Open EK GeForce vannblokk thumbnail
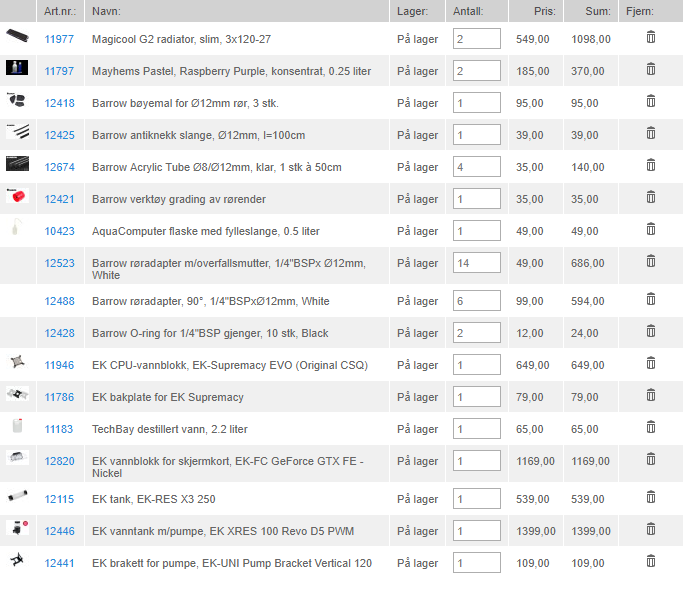The width and height of the screenshot is (695, 592). point(17,457)
